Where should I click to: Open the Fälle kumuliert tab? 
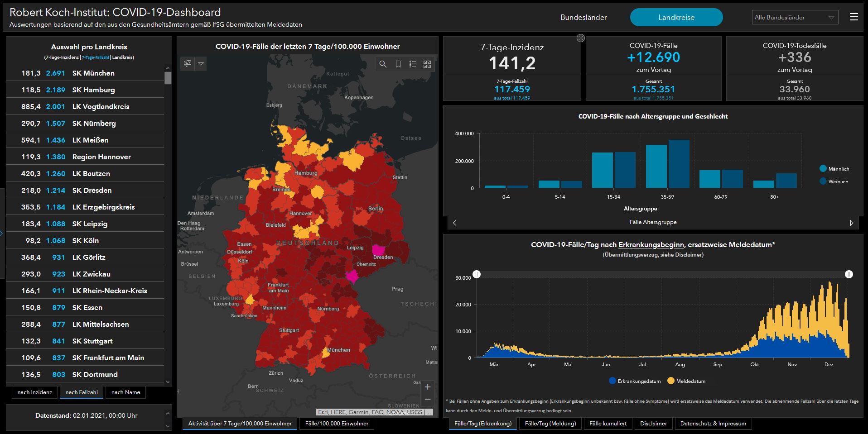[x=608, y=424]
